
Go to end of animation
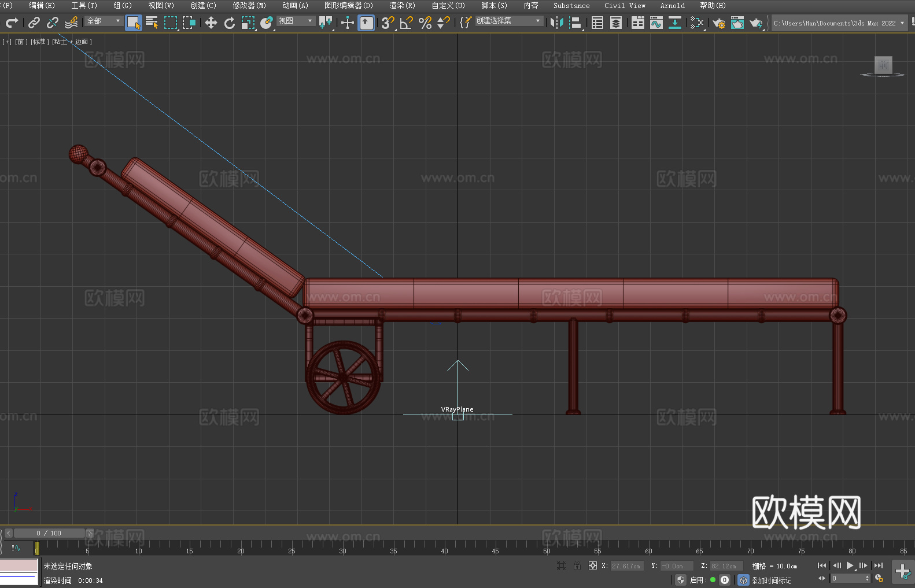[x=878, y=565]
